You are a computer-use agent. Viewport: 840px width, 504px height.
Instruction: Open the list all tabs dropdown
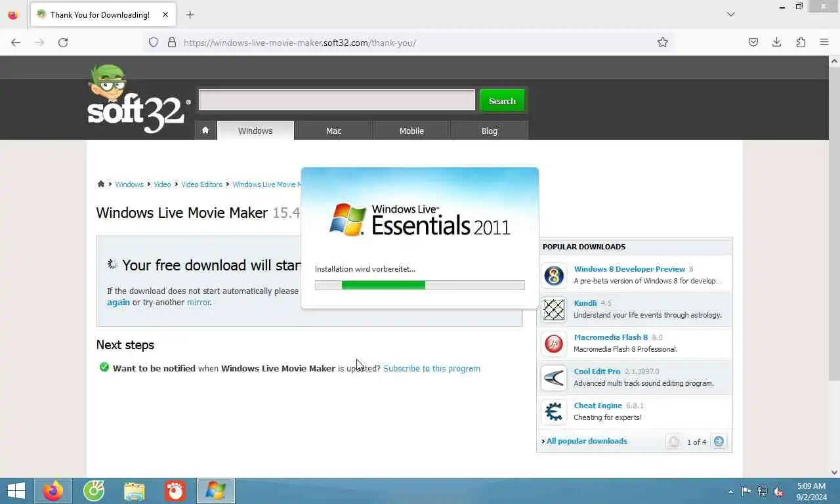[731, 14]
